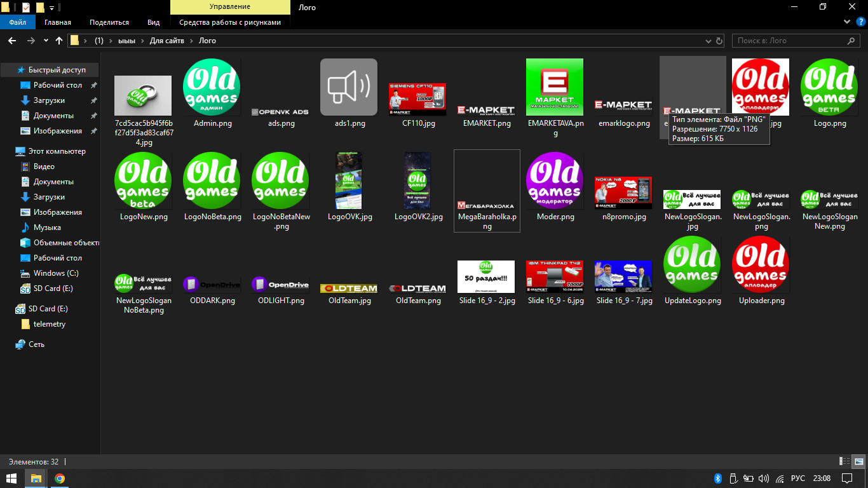868x488 pixels.
Task: Click the Properties icon in the title bar toolbar
Action: 25,8
